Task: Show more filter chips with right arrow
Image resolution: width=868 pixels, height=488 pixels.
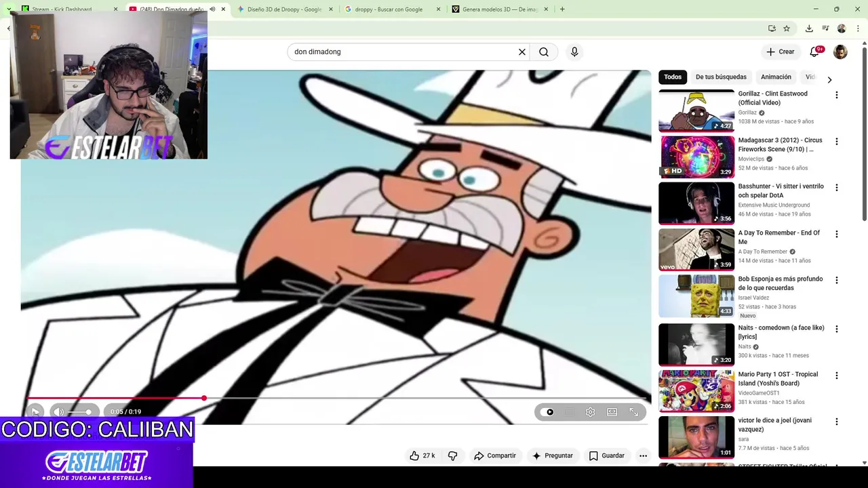Action: (829, 80)
